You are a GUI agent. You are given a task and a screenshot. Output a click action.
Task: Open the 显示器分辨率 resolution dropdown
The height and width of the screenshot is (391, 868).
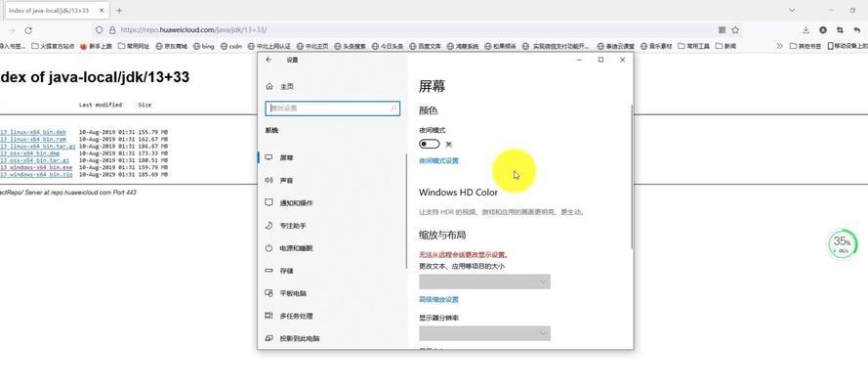484,333
